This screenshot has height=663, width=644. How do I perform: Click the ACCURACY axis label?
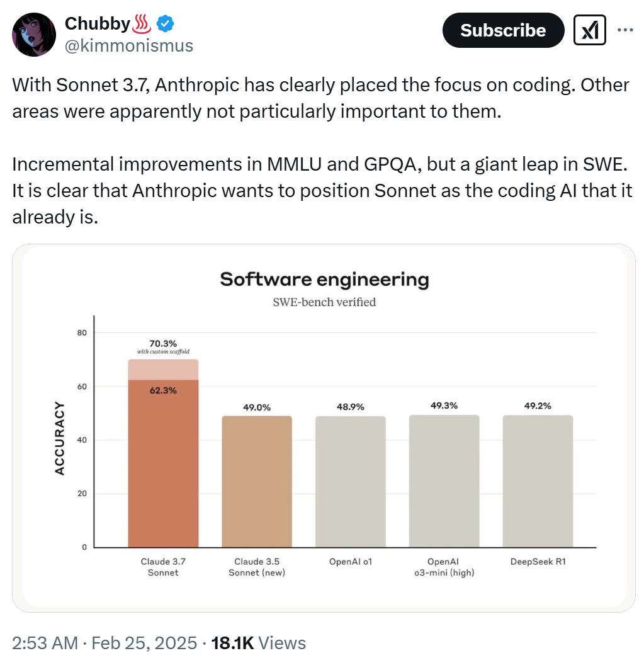[60, 438]
